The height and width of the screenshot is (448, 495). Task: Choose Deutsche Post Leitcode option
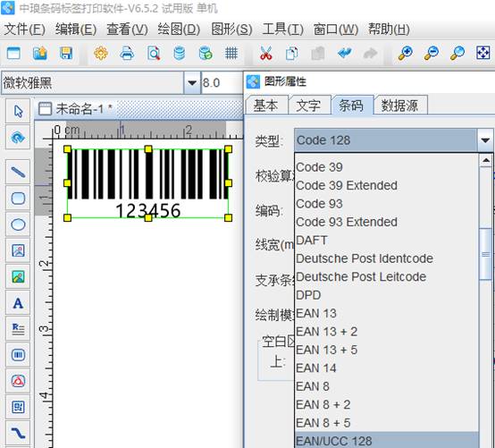coord(387,277)
